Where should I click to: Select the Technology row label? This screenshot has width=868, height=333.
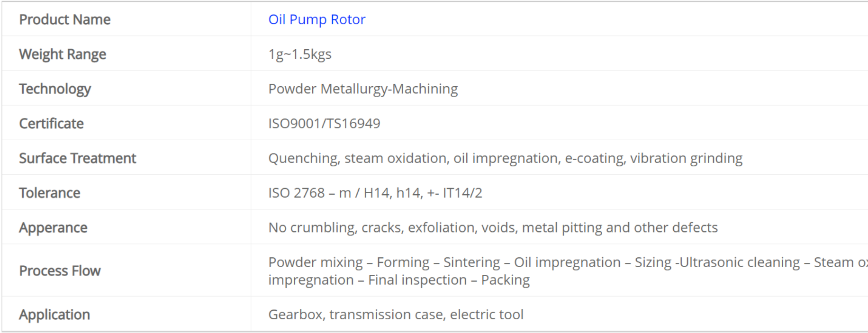pyautogui.click(x=55, y=89)
